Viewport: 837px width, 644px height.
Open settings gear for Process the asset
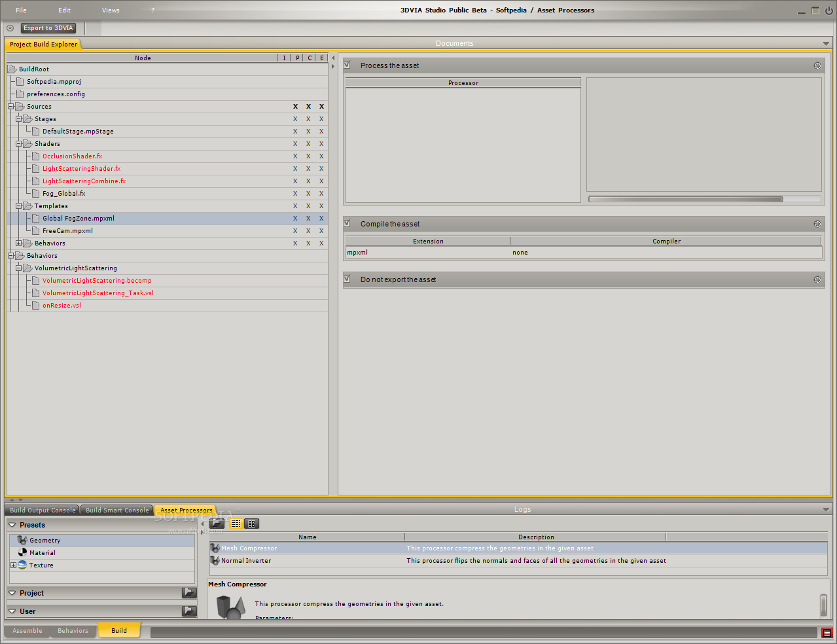817,65
